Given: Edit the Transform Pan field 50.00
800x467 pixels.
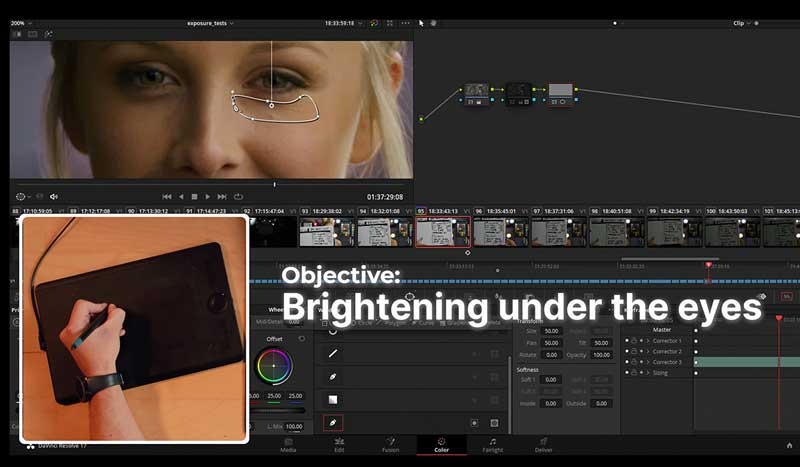Looking at the screenshot, I should tap(551, 343).
